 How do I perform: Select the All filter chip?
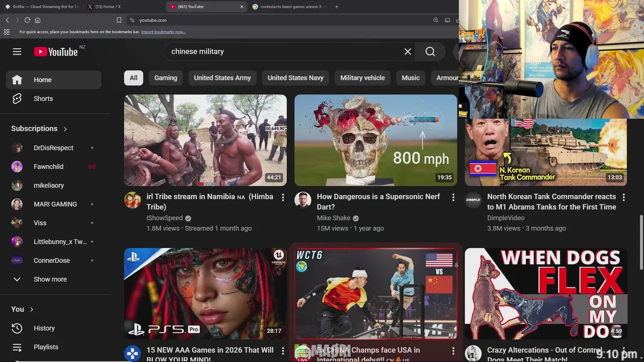133,78
